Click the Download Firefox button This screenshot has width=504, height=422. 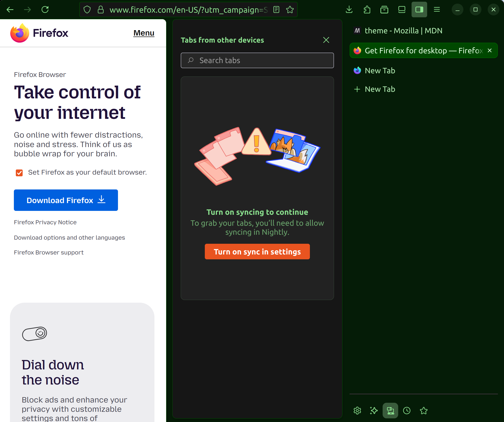pos(66,200)
